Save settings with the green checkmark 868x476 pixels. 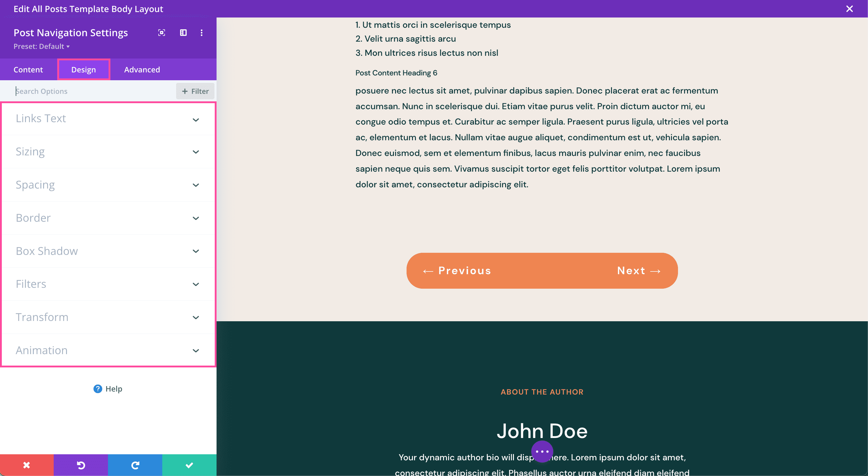pyautogui.click(x=189, y=465)
